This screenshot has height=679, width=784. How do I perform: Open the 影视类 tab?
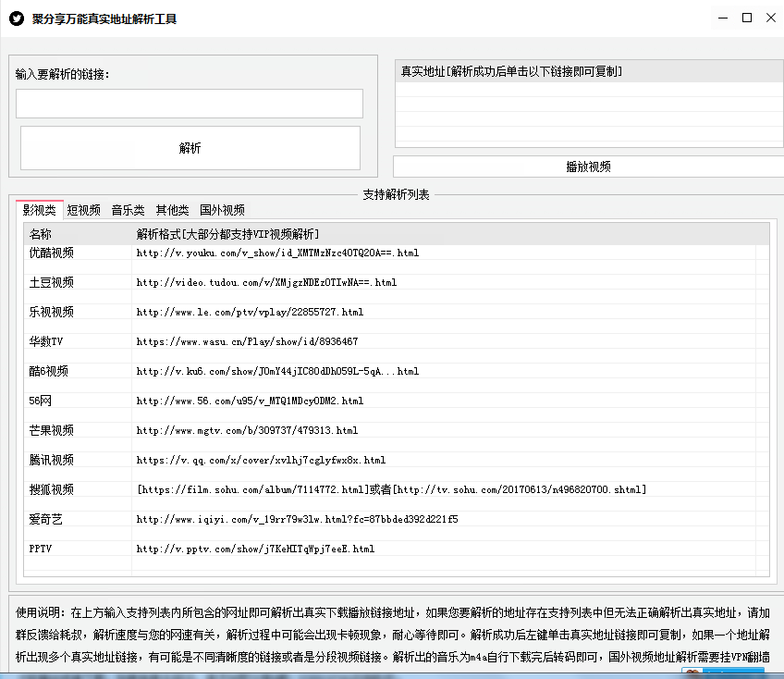40,210
